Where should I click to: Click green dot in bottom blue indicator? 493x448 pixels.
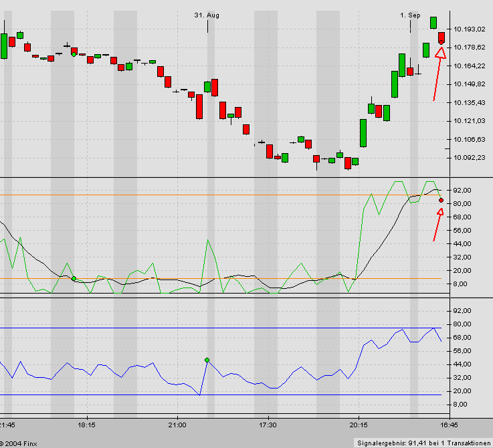click(x=207, y=360)
